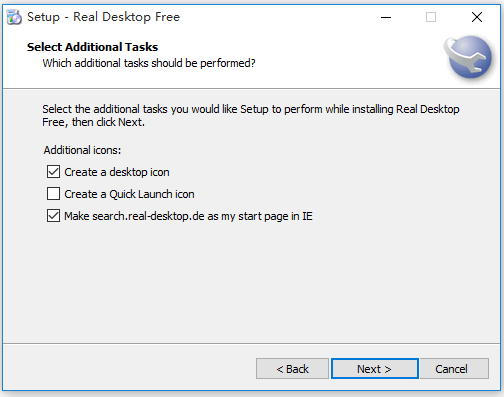Click the globe and wrench wizard image
Screen dimensions: 504x397
(x=468, y=57)
